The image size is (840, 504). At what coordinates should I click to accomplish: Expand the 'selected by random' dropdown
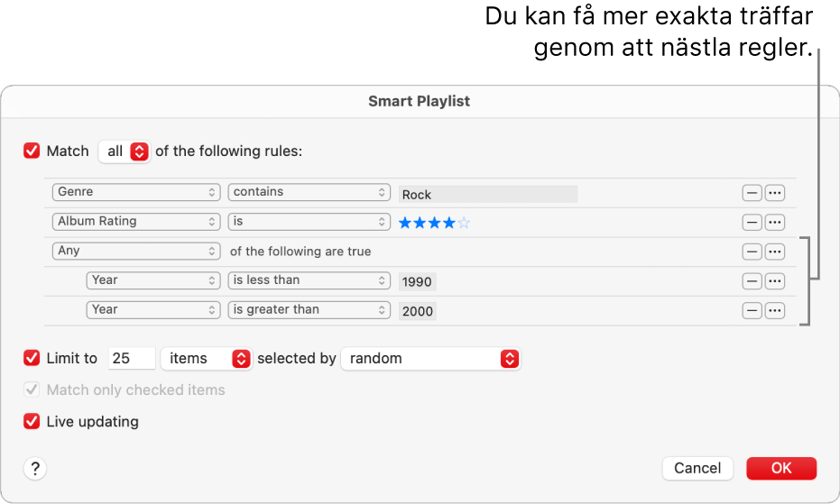pos(430,358)
